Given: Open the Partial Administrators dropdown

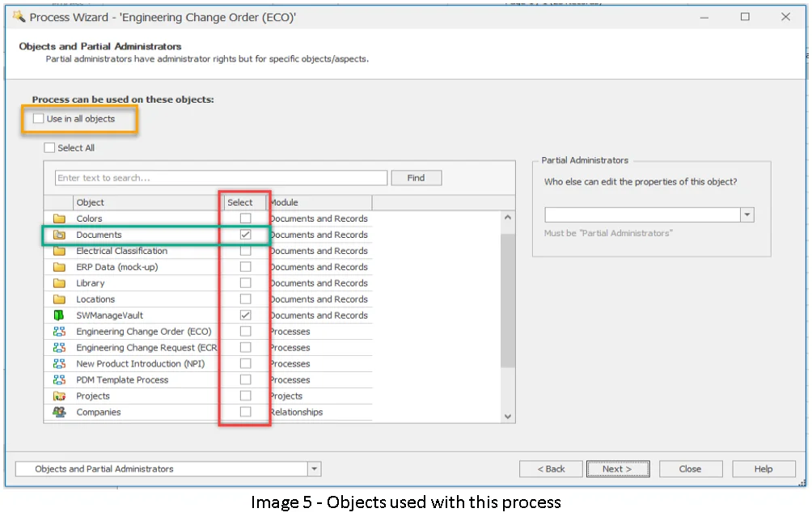Looking at the screenshot, I should (x=747, y=215).
